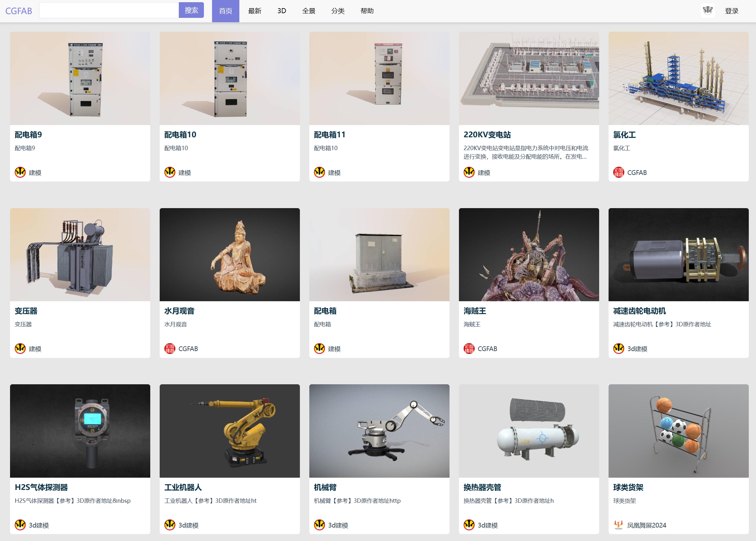Image resolution: width=756 pixels, height=541 pixels.
Task: Open the 变压器 model thumbnail
Action: [80, 255]
